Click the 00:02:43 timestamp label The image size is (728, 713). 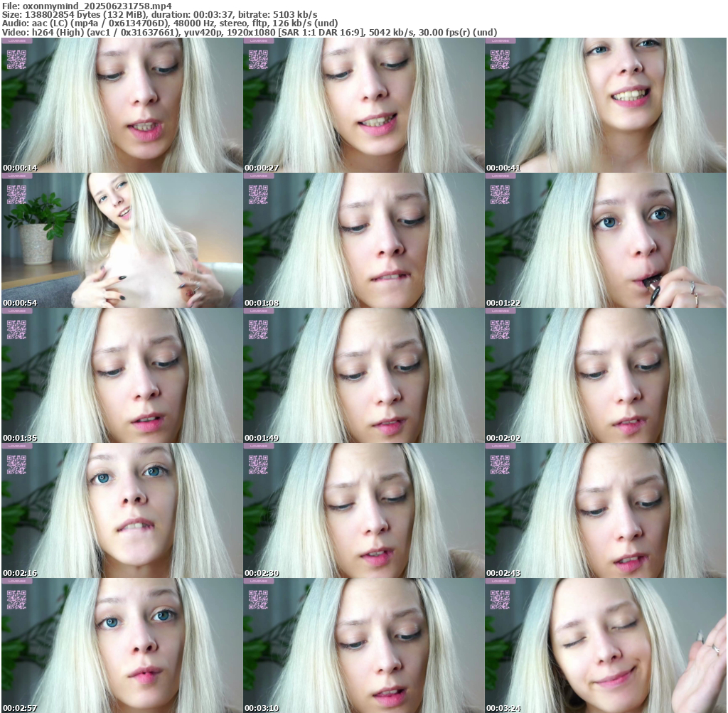503,573
